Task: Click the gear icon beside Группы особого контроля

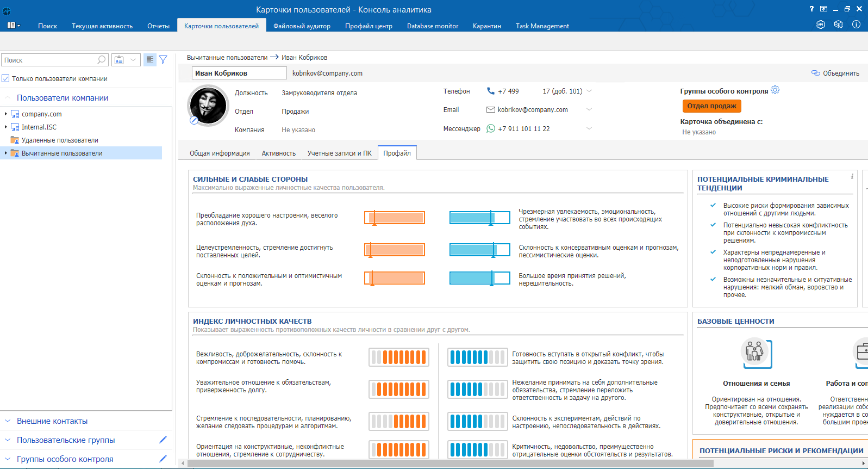Action: click(775, 90)
